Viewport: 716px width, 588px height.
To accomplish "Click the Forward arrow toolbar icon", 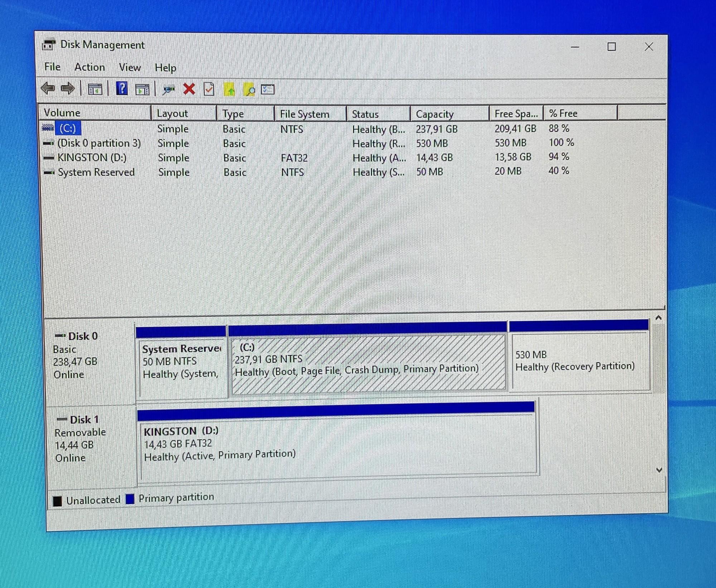I will coord(68,88).
